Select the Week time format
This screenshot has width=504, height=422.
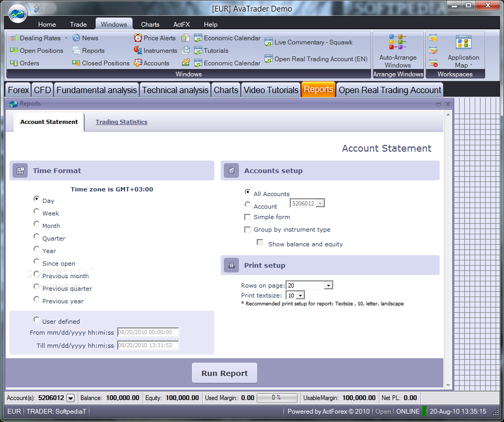pos(36,211)
